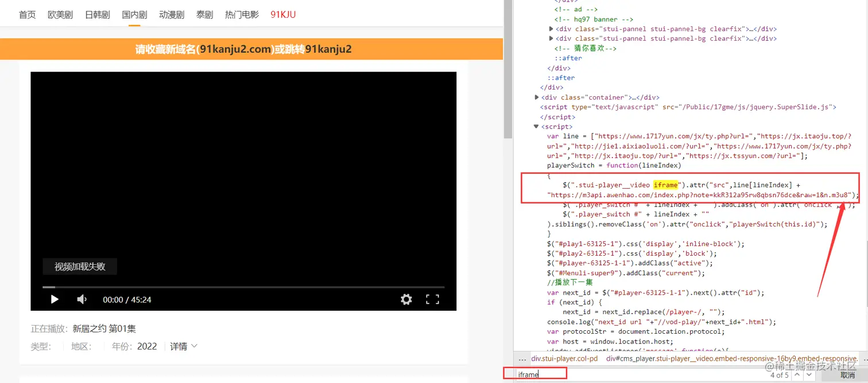Image resolution: width=868 pixels, height=383 pixels.
Task: Click the 4 of 5 search result counter
Action: click(x=779, y=375)
